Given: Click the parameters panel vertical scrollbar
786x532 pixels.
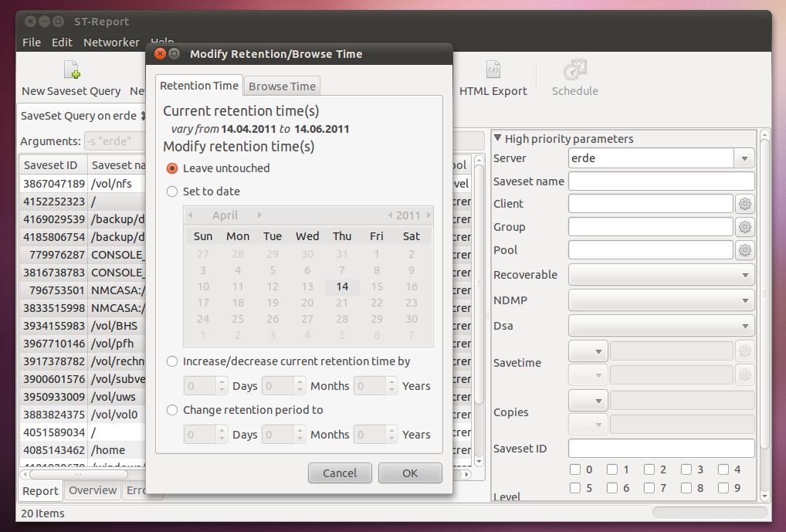Looking at the screenshot, I should pos(764,293).
